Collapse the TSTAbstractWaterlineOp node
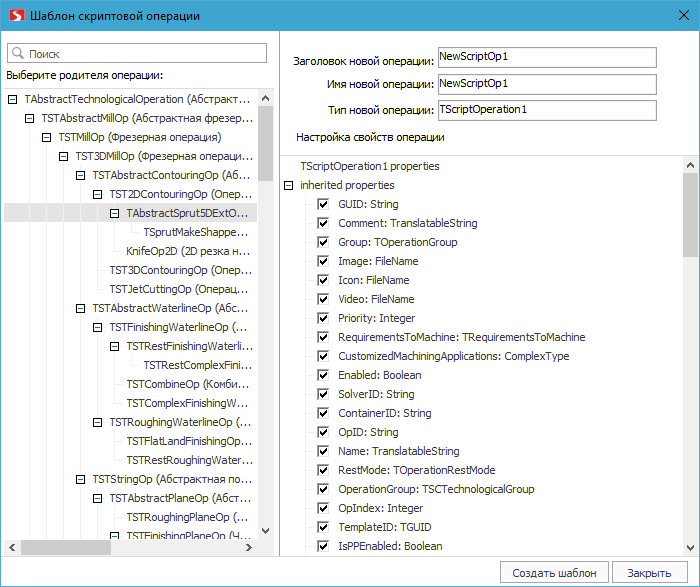The width and height of the screenshot is (700, 587). 80,308
